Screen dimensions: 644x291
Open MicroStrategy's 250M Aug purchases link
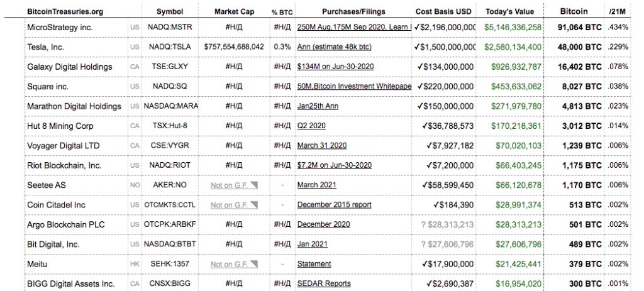(354, 28)
